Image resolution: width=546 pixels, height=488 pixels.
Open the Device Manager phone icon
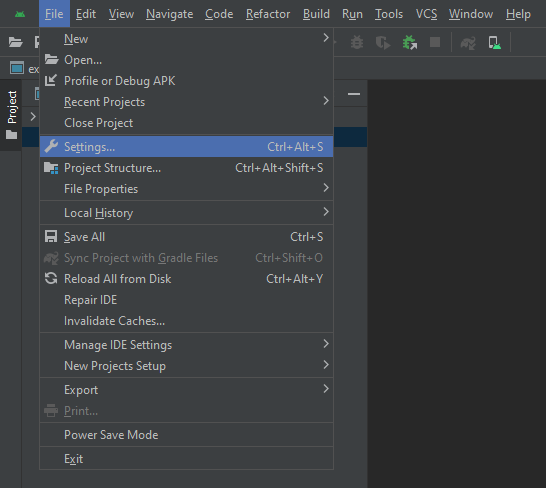click(494, 43)
